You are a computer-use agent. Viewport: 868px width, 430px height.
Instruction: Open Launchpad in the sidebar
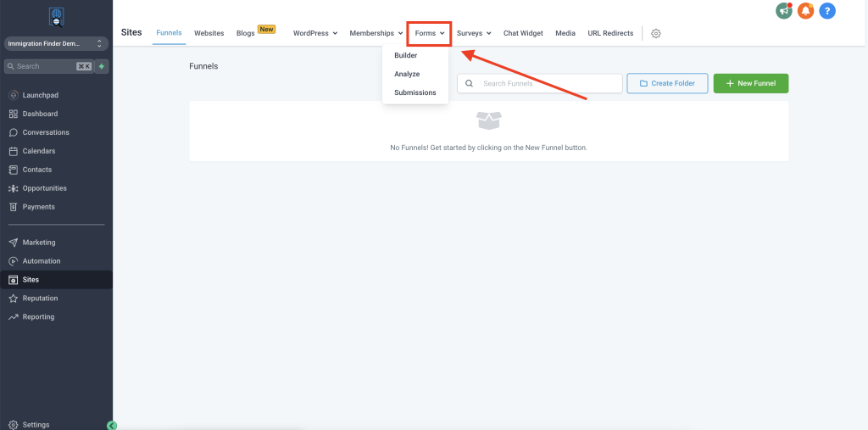[40, 95]
